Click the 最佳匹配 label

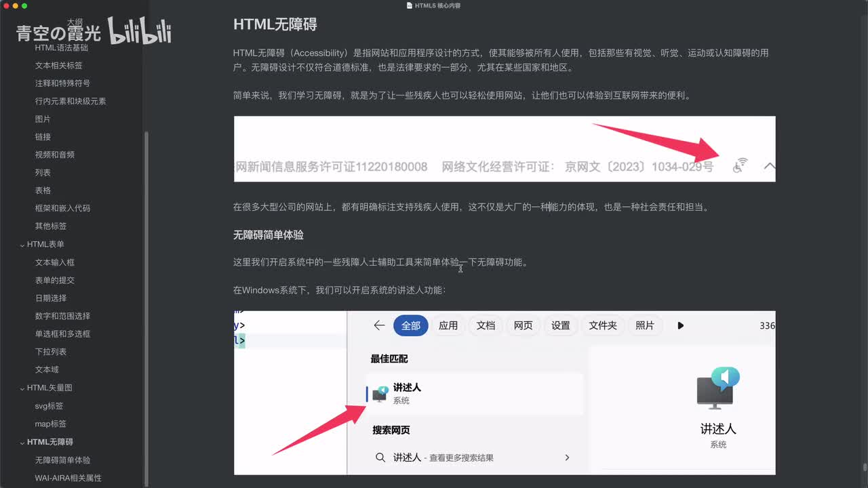tap(389, 359)
